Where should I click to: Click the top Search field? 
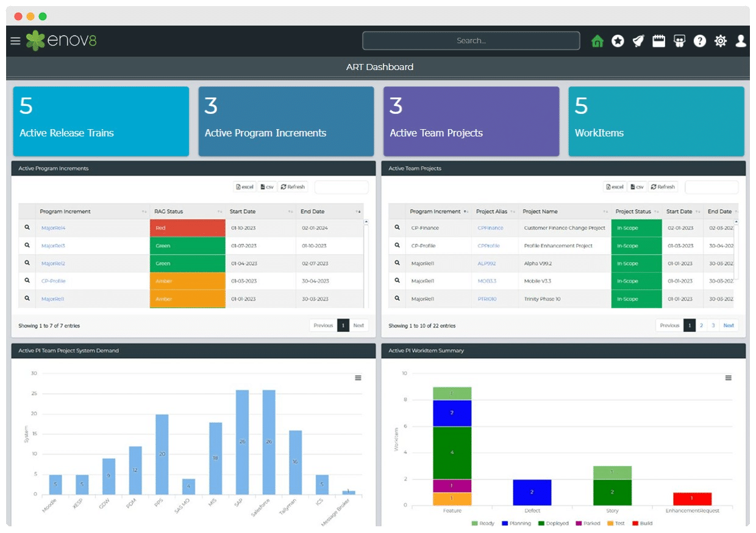coord(471,41)
